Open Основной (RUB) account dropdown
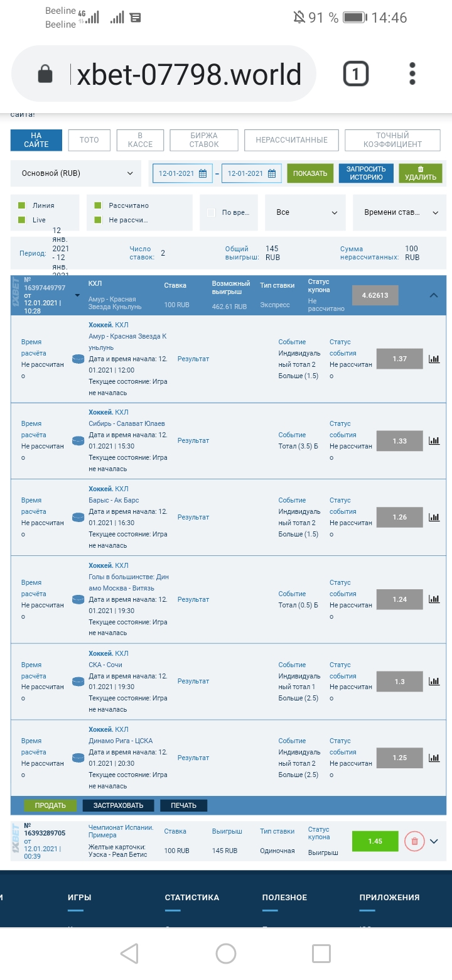 click(x=76, y=173)
